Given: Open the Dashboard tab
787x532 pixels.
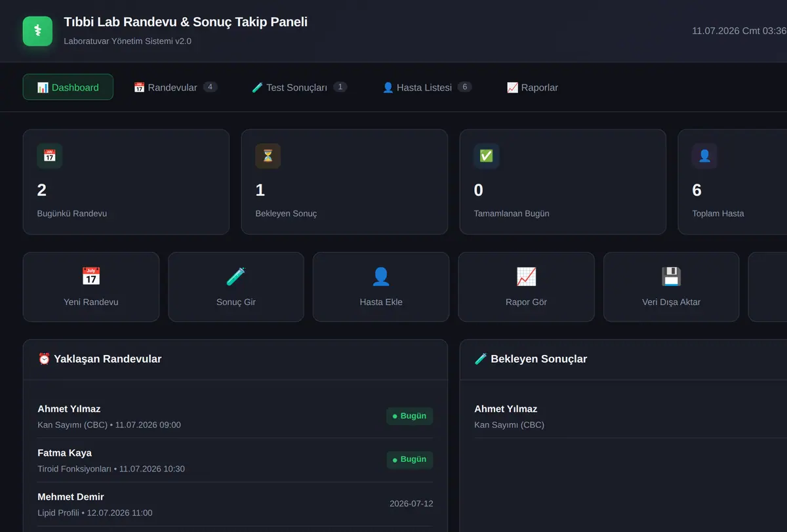Looking at the screenshot, I should click(68, 87).
